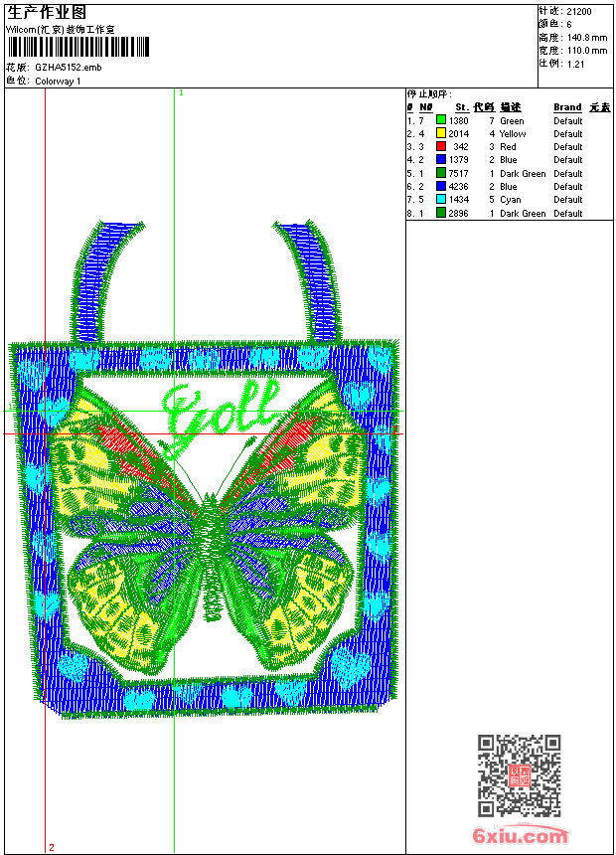Click the QR code image
Screen dimensions: 616x855
tap(520, 775)
